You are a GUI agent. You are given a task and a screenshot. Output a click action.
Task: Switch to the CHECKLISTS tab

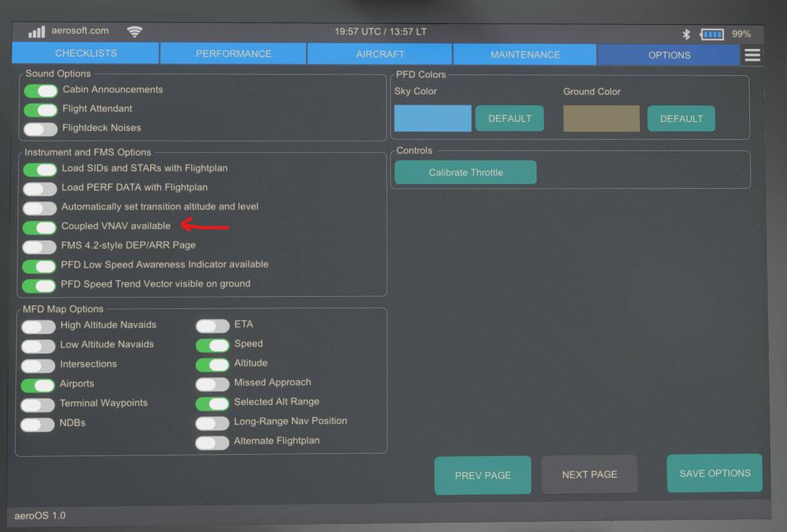click(86, 53)
